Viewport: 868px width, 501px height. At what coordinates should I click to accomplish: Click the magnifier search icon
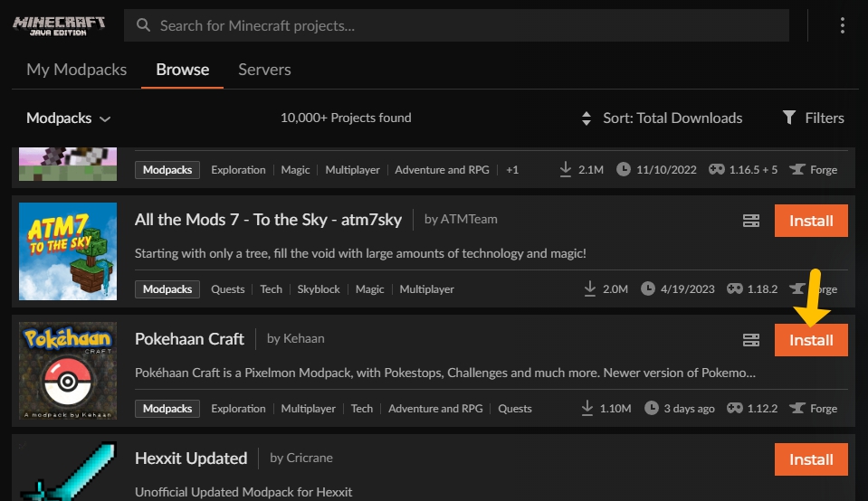point(143,26)
